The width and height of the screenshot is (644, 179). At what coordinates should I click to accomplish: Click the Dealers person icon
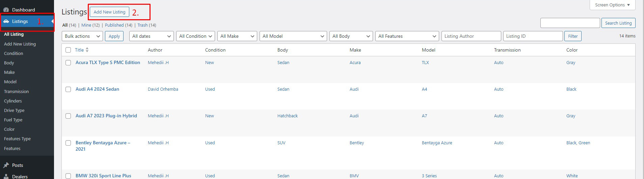(6, 176)
